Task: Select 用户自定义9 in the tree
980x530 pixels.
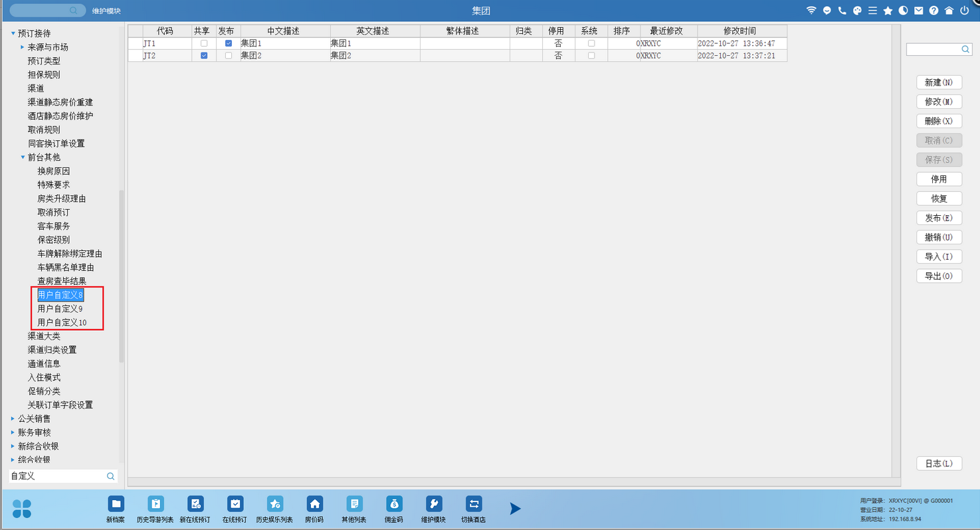Action: coord(60,309)
